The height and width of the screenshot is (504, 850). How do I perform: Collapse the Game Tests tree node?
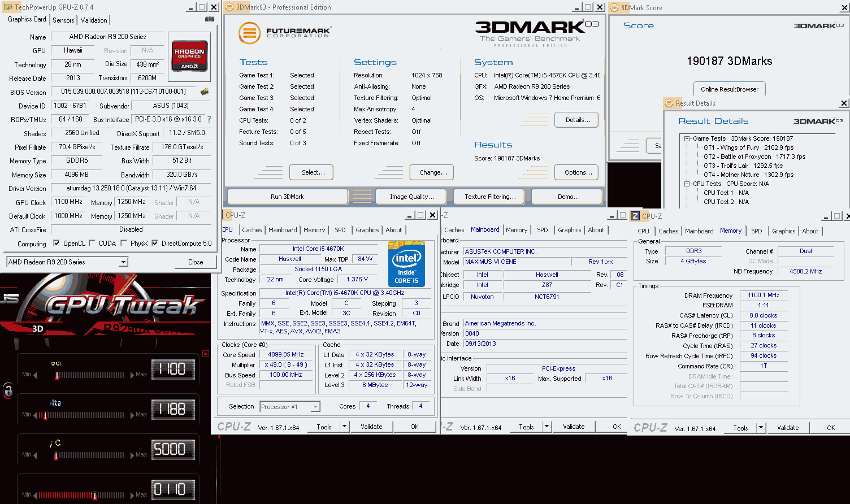[687, 138]
